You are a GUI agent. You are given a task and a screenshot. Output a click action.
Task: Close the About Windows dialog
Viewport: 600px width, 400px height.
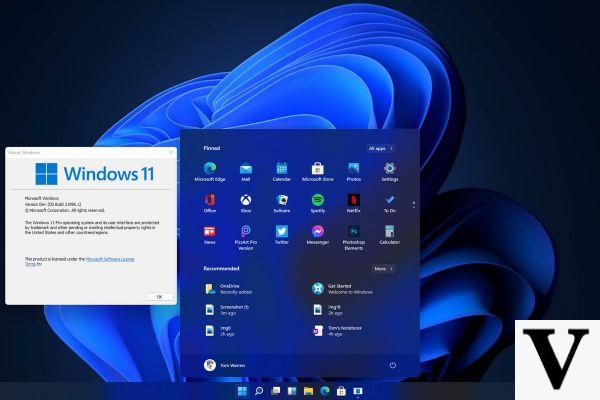click(x=171, y=152)
